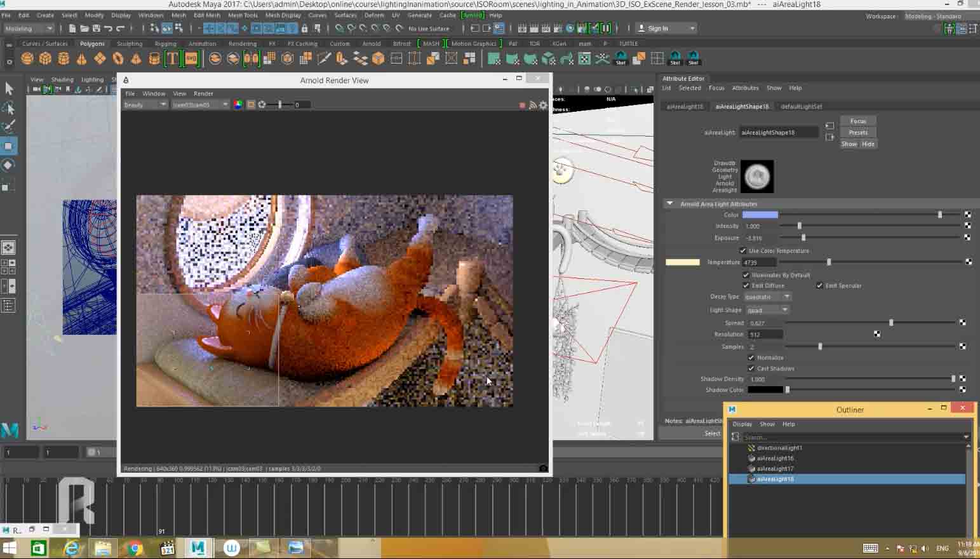
Task: Open the Arnold Render View settings gear
Action: (x=543, y=105)
